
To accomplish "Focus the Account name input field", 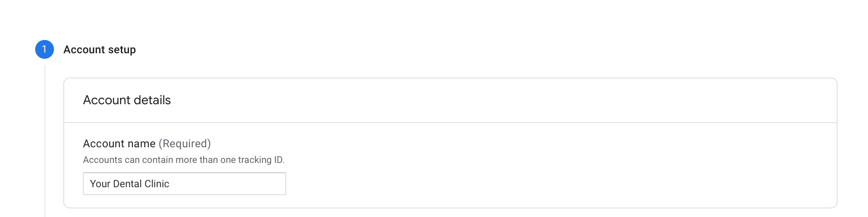I will tap(184, 184).
